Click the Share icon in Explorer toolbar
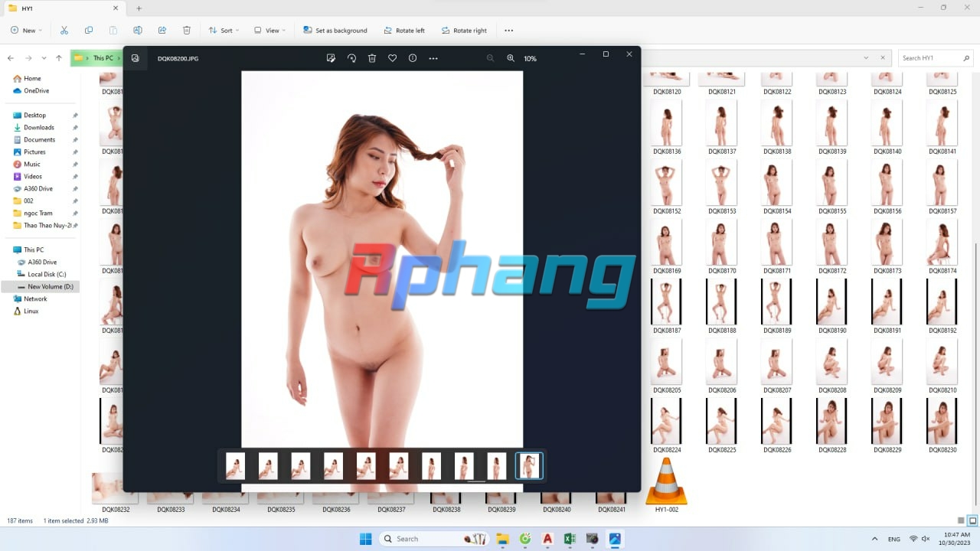The height and width of the screenshot is (551, 980). 162,31
